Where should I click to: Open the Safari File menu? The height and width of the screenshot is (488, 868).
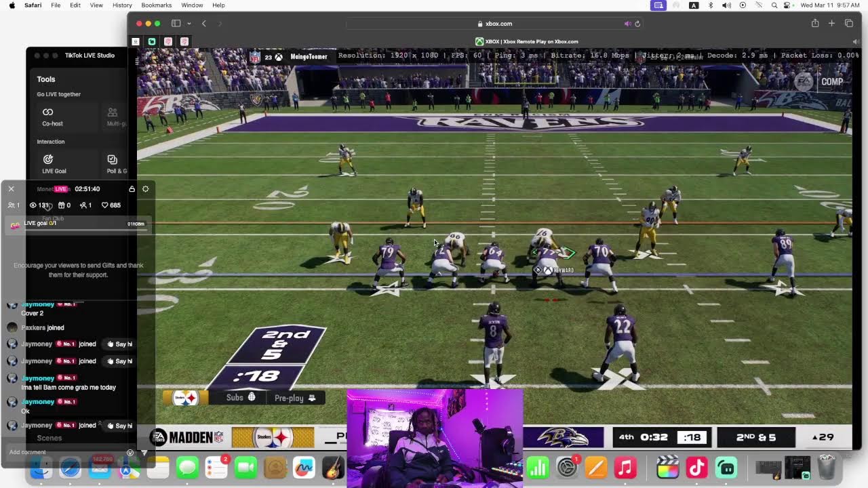pos(56,5)
